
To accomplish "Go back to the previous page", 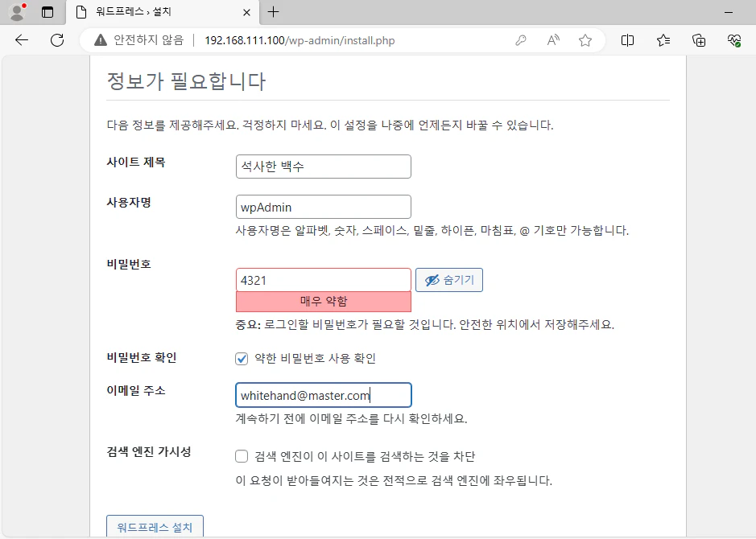I will [22, 40].
